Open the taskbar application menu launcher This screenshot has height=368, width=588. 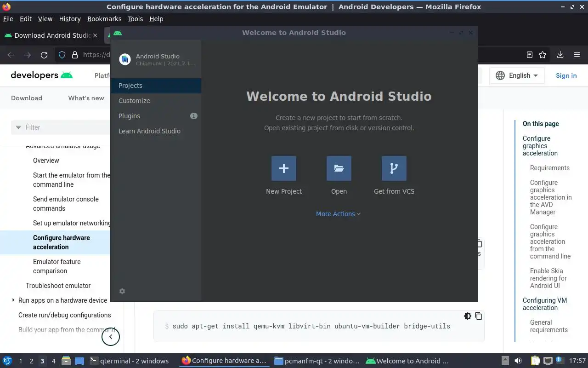(x=7, y=361)
